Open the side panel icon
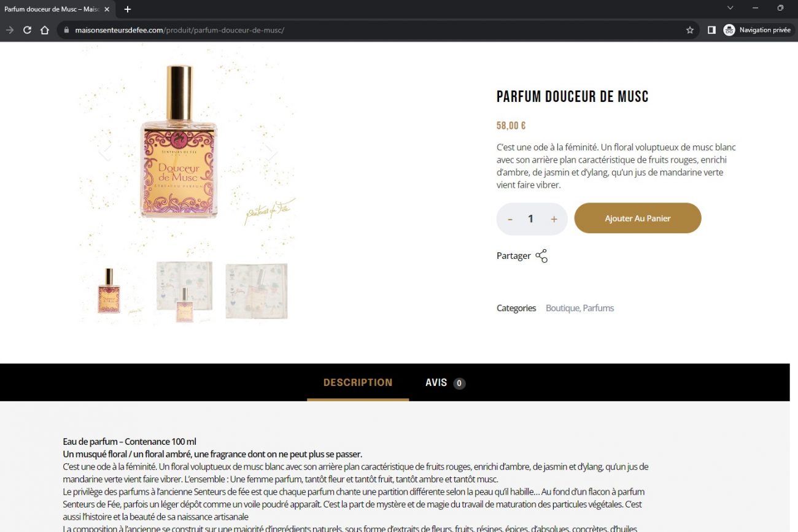 point(711,30)
